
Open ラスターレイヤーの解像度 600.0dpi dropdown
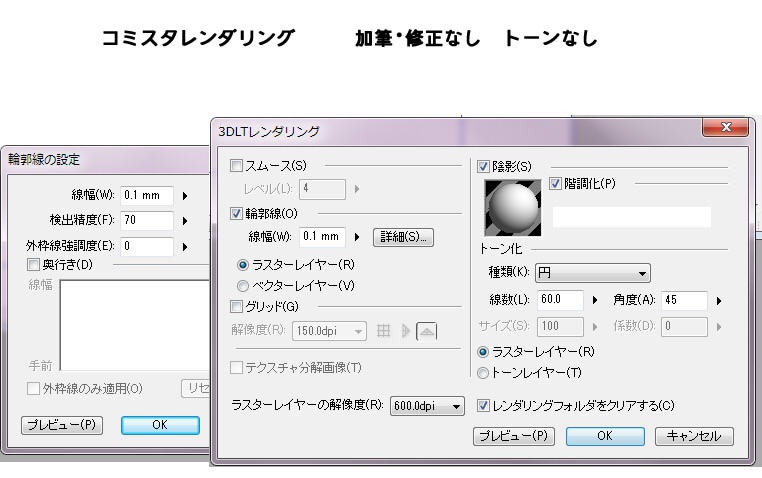[x=427, y=406]
